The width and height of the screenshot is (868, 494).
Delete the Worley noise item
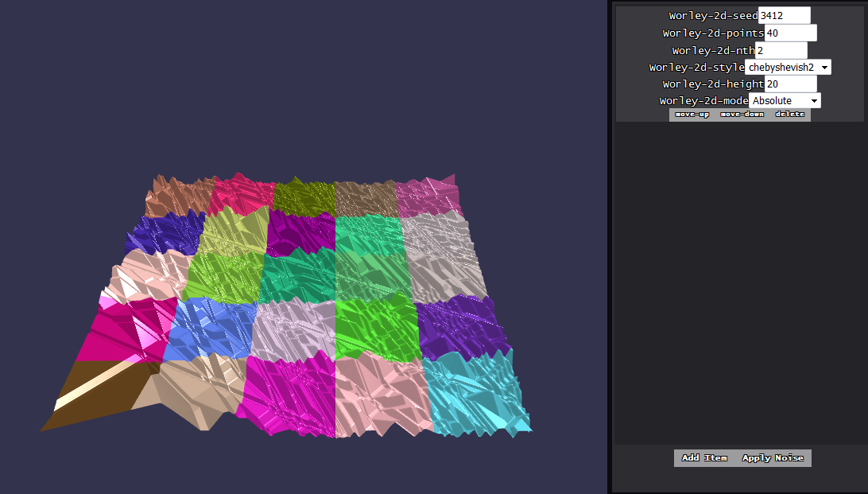pyautogui.click(x=789, y=115)
